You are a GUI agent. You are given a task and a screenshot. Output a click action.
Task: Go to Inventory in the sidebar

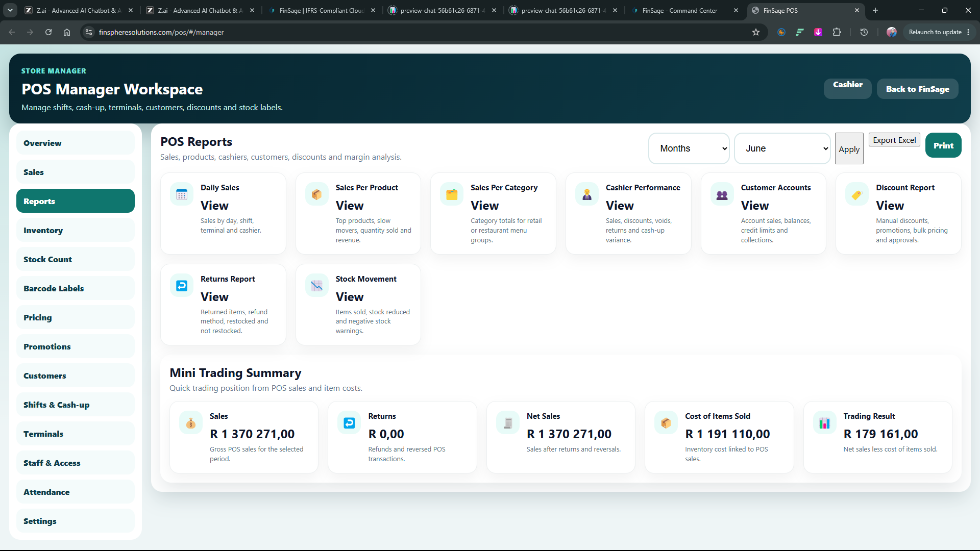click(x=76, y=230)
